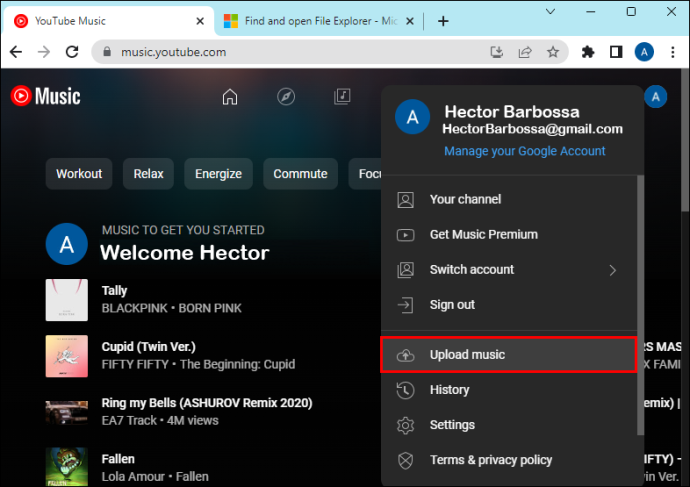The width and height of the screenshot is (690, 487).
Task: Open Fallen album thumbnail
Action: point(67,467)
